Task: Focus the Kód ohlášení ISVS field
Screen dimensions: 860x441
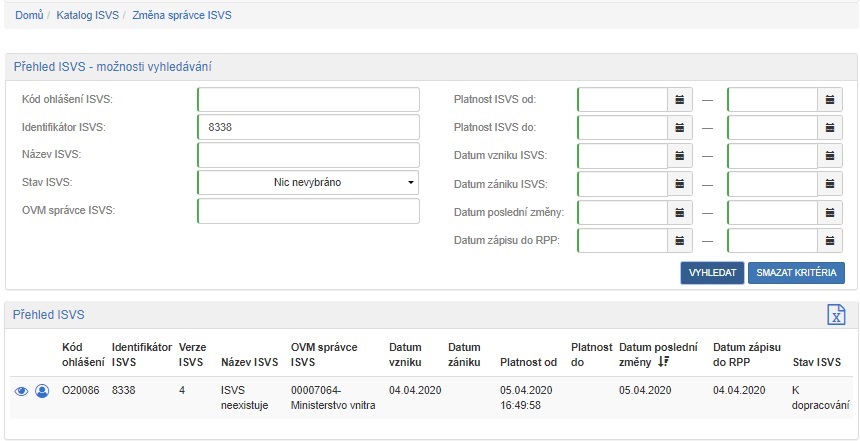Action: pos(308,100)
